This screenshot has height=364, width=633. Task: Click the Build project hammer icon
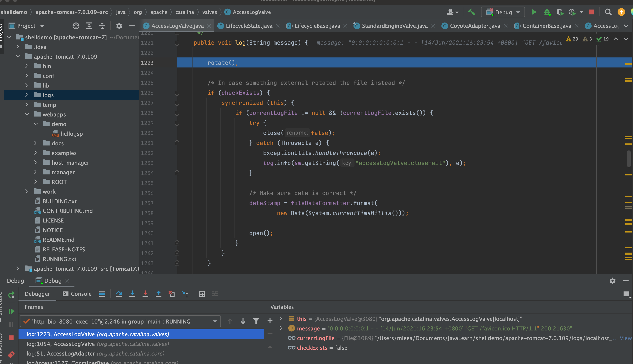(x=471, y=12)
